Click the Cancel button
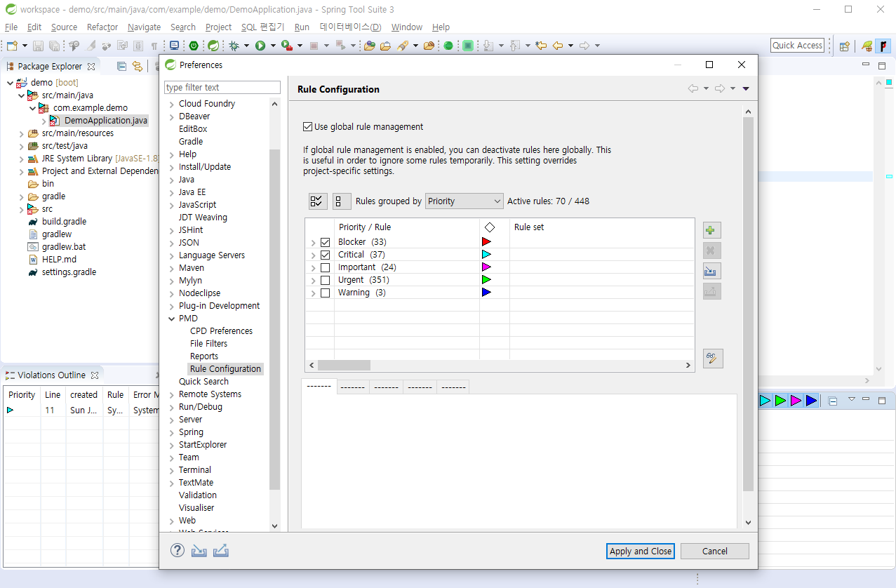The width and height of the screenshot is (896, 588). tap(715, 551)
